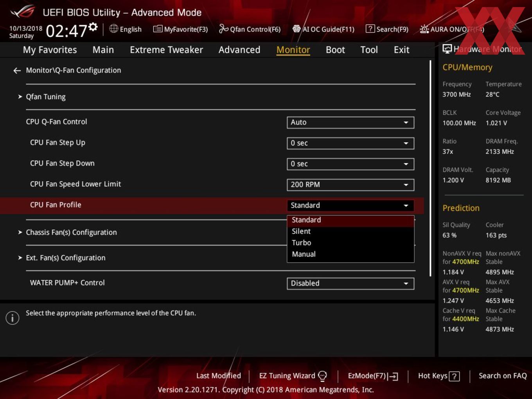Open the Extreme Tweaker tab
532x399 pixels.
tap(166, 50)
